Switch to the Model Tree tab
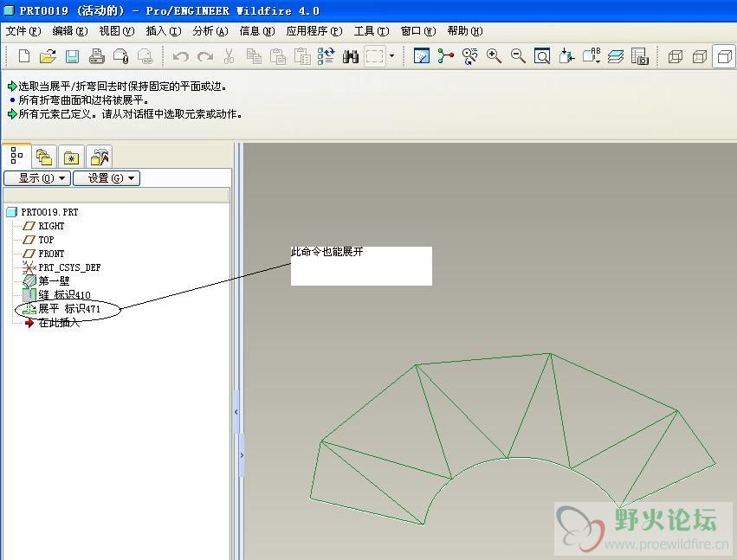 pyautogui.click(x=16, y=156)
